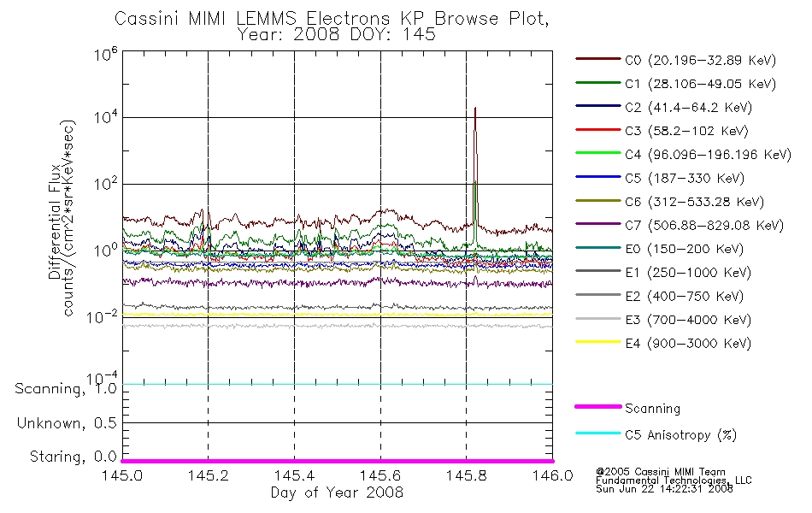Click the E3 light gray legend line
This screenshot has width=812, height=513.
pyautogui.click(x=598, y=319)
